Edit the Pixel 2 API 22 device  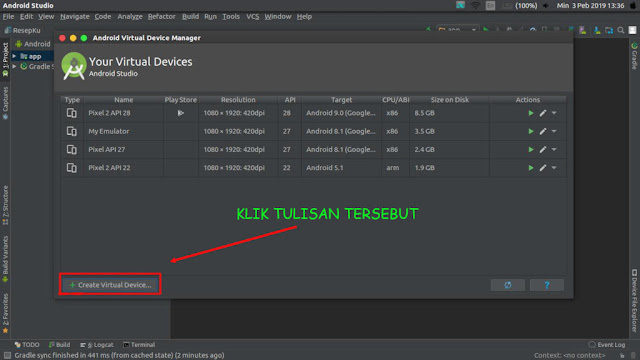tap(542, 168)
